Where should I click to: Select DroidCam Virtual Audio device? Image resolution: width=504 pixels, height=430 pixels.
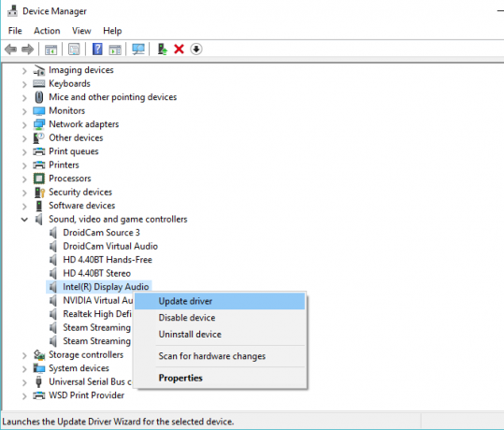pyautogui.click(x=110, y=246)
